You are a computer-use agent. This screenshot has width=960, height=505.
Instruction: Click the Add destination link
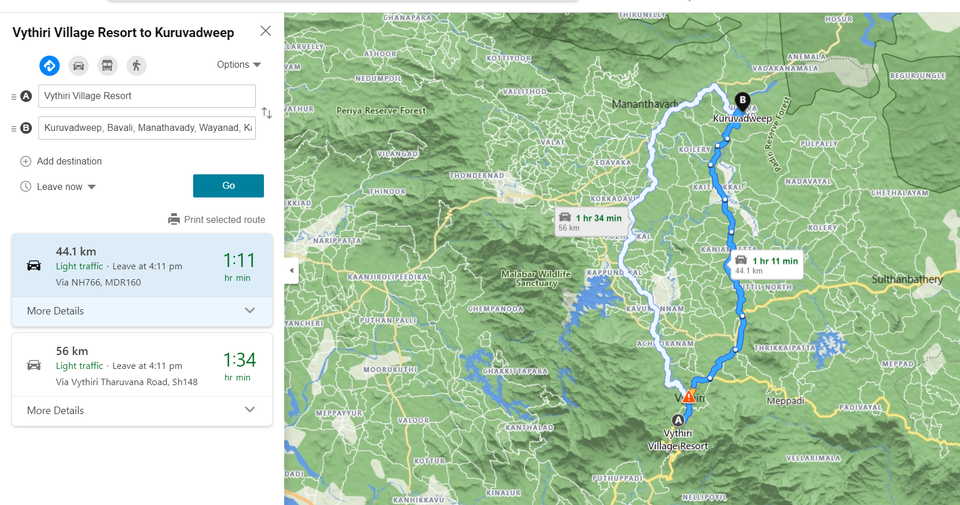[x=69, y=161]
